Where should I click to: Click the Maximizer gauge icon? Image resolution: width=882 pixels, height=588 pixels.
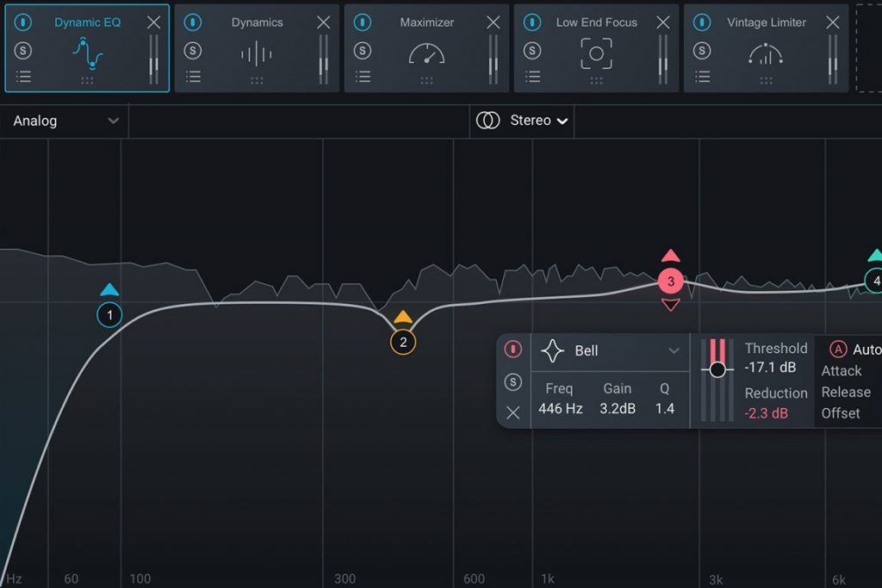427,54
